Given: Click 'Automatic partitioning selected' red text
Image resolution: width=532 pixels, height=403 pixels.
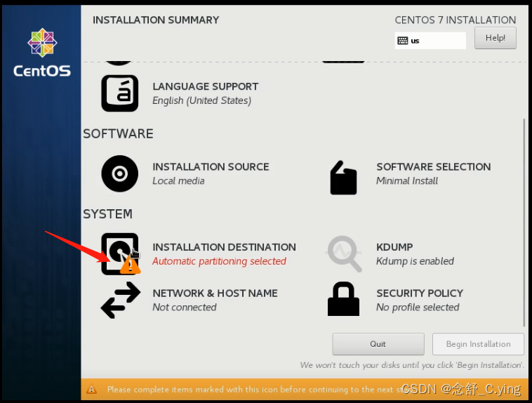Looking at the screenshot, I should (x=219, y=261).
